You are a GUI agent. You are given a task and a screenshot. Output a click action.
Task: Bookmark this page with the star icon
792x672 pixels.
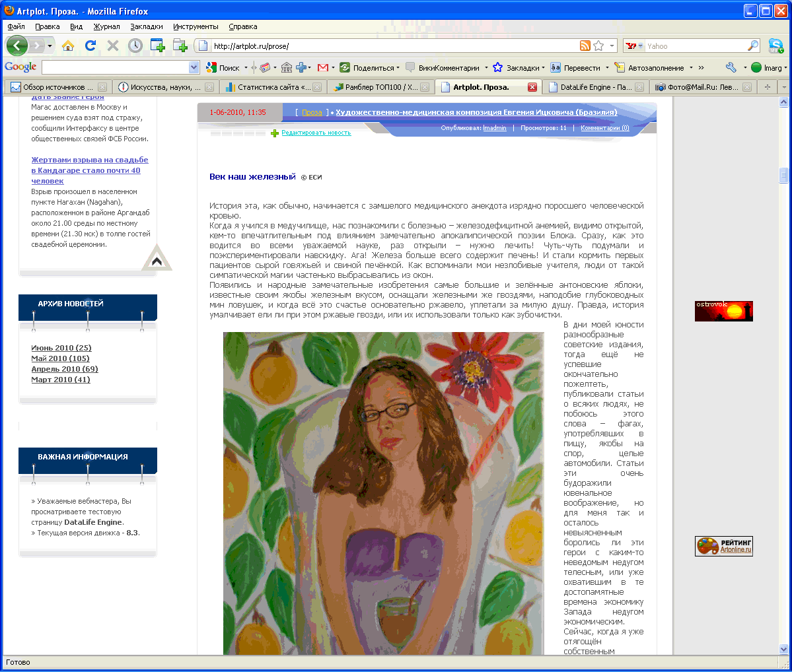tap(598, 46)
